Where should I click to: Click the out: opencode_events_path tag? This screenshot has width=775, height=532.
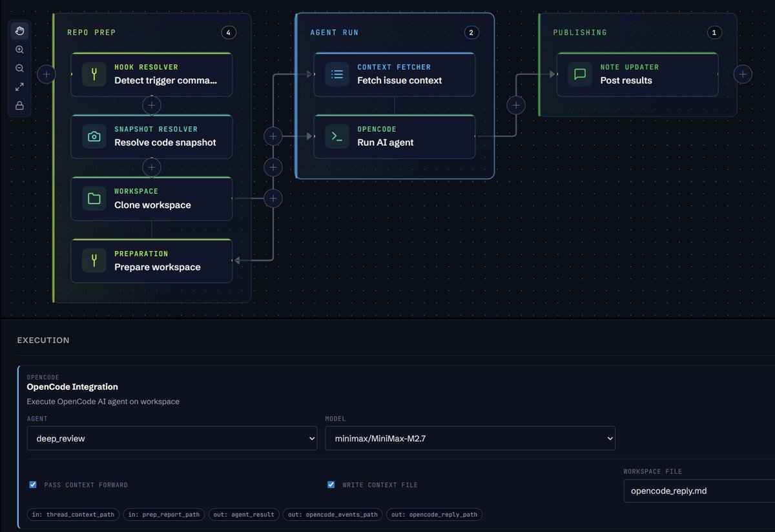point(333,515)
